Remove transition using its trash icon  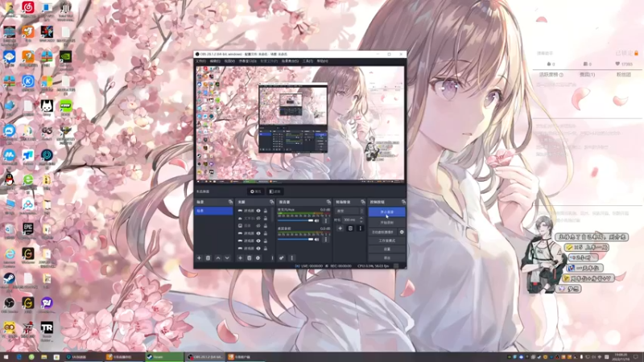[350, 228]
